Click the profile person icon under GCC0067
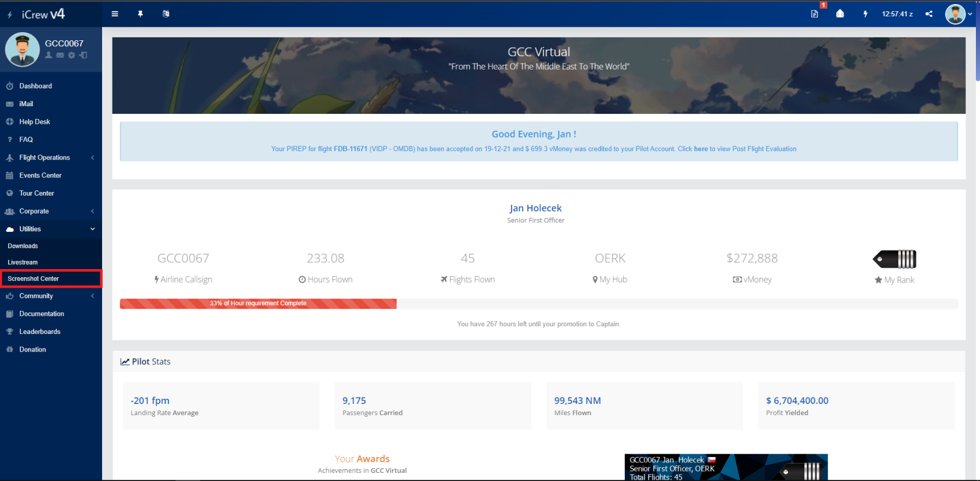The image size is (980, 481). tap(49, 55)
